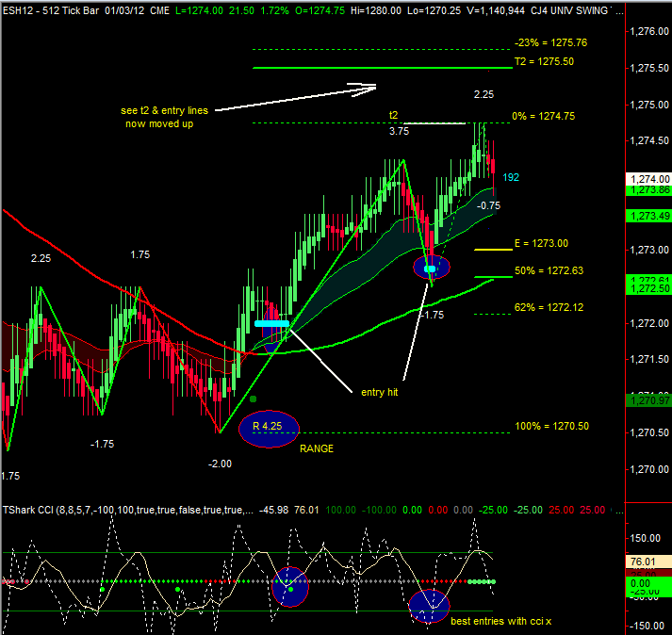Select the -23% = 1275.76 extension label

click(x=550, y=42)
